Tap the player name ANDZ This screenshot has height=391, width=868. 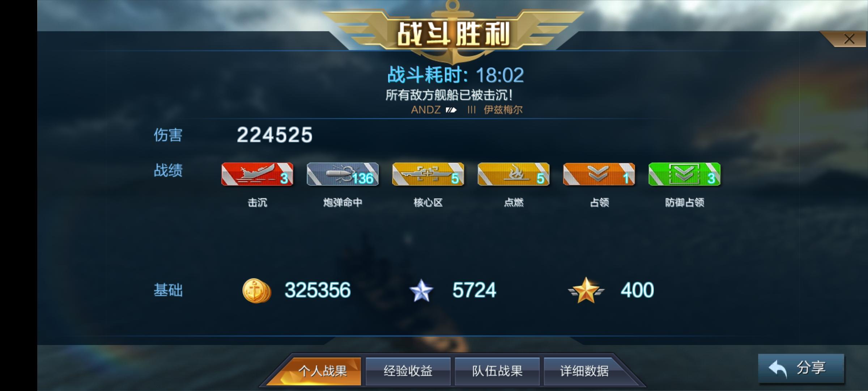426,110
